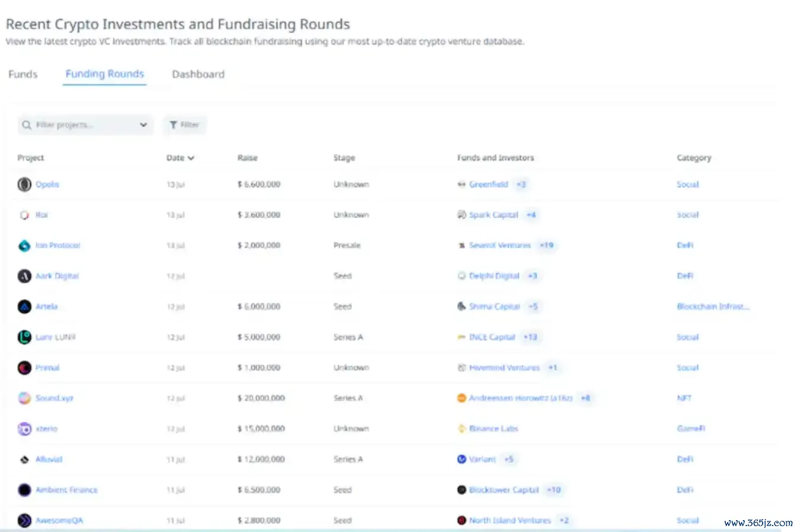Click the Lunr LUNR logo icon
The height and width of the screenshot is (532, 797).
point(24,337)
